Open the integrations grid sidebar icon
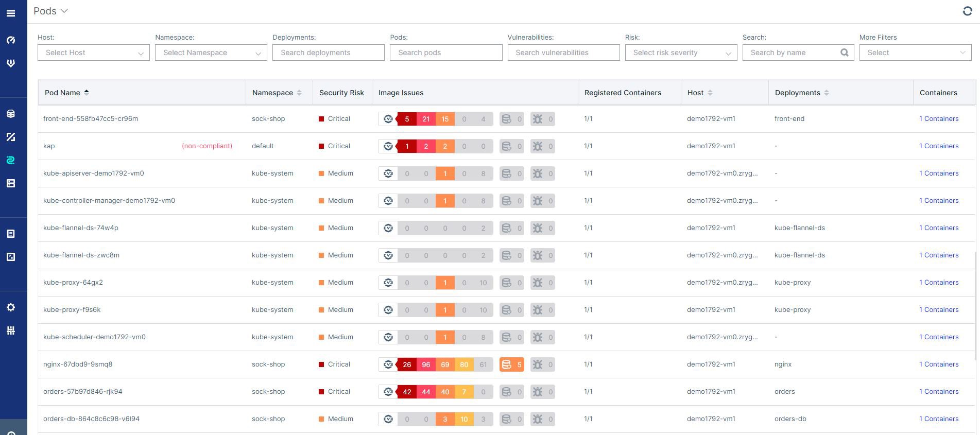 tap(10, 330)
